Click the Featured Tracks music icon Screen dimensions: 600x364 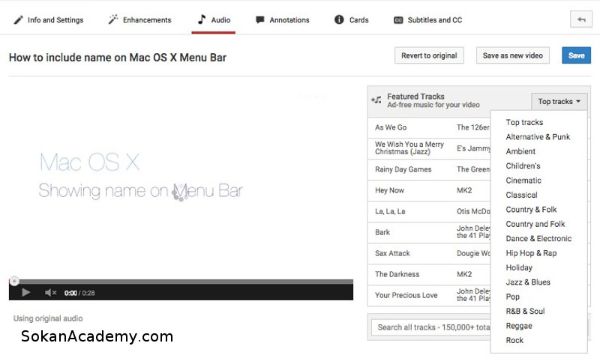point(376,100)
